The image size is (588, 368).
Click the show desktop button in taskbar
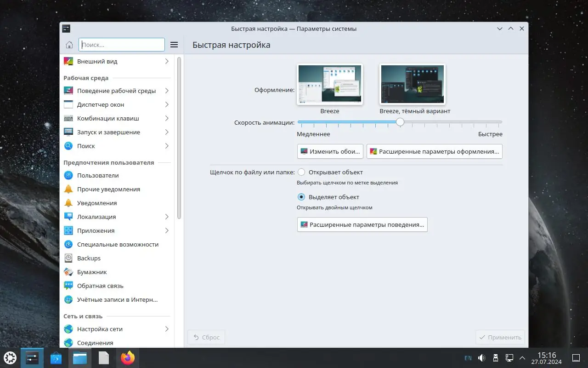[x=576, y=358]
